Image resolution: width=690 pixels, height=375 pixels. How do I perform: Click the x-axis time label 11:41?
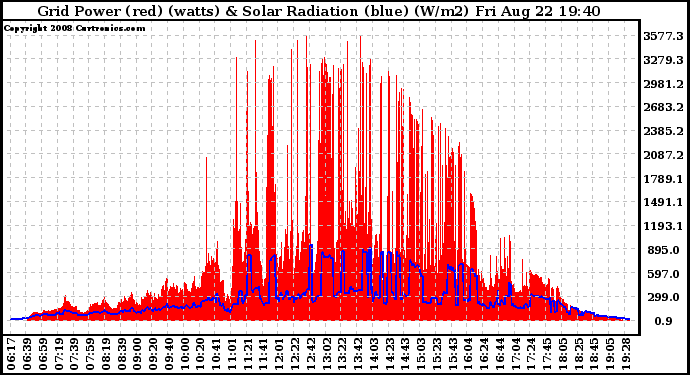264,354
